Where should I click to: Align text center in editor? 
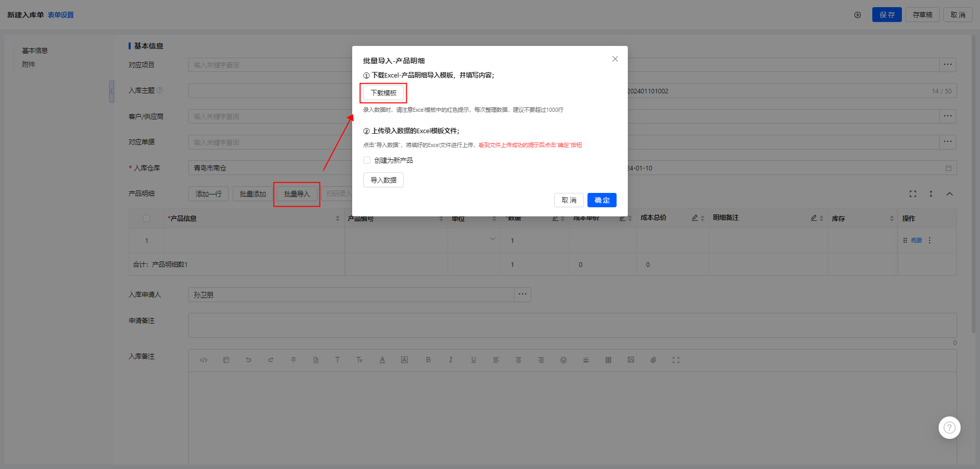[519, 360]
